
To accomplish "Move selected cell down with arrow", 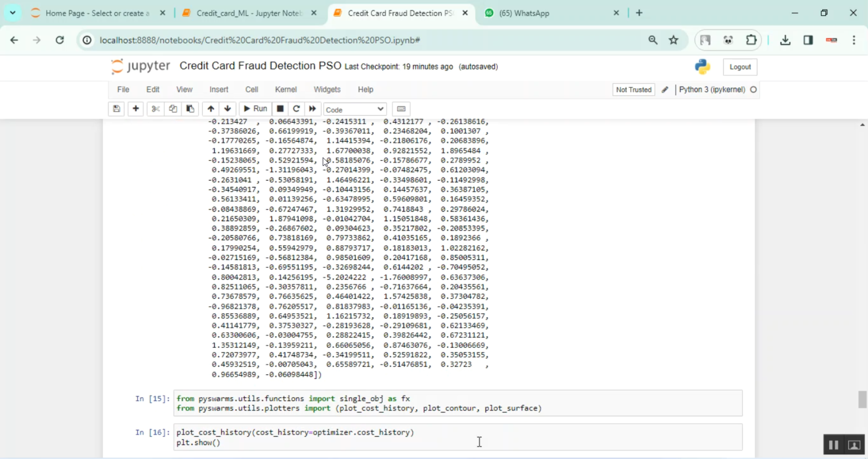I will pyautogui.click(x=227, y=109).
